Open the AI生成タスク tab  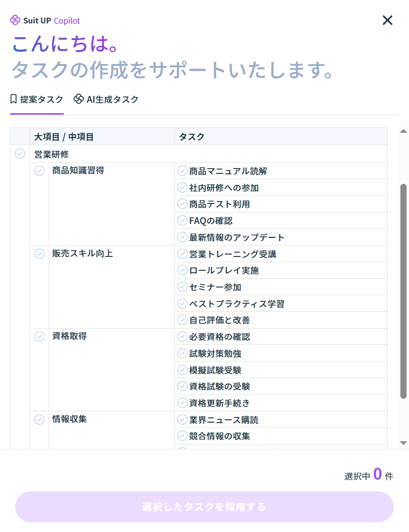click(106, 99)
